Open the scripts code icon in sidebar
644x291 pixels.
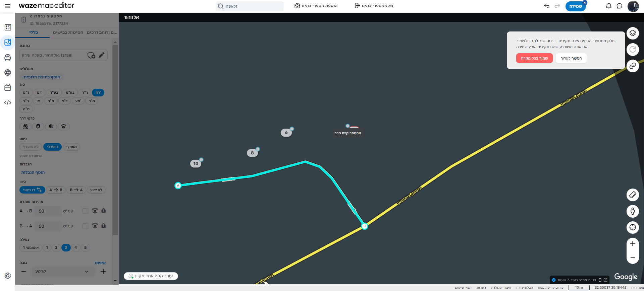pos(8,102)
